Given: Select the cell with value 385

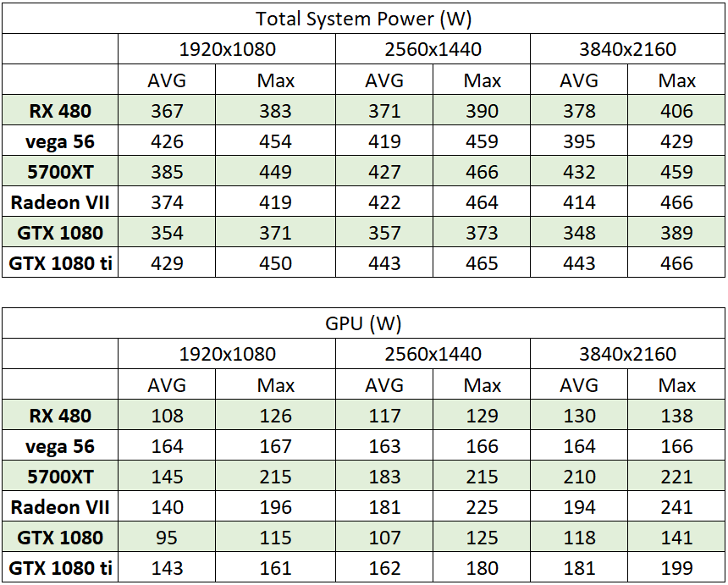Looking at the screenshot, I should tap(167, 171).
